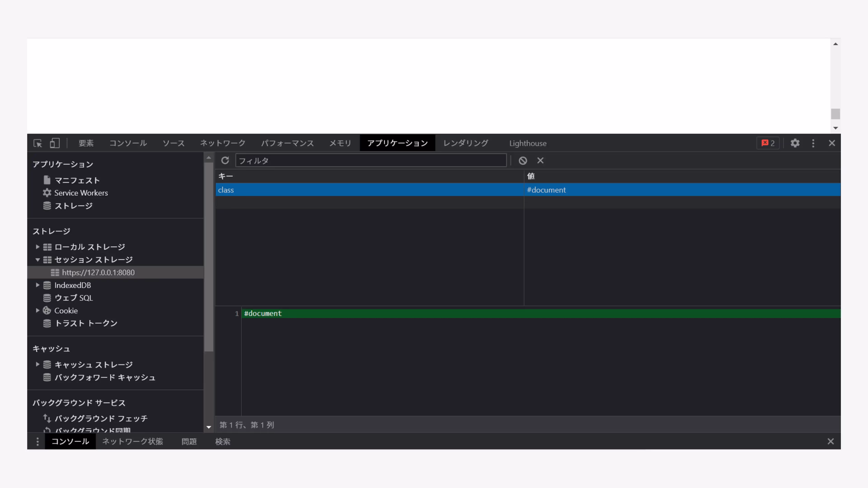
Task: Click the page scrollbar thumb
Action: [x=836, y=114]
